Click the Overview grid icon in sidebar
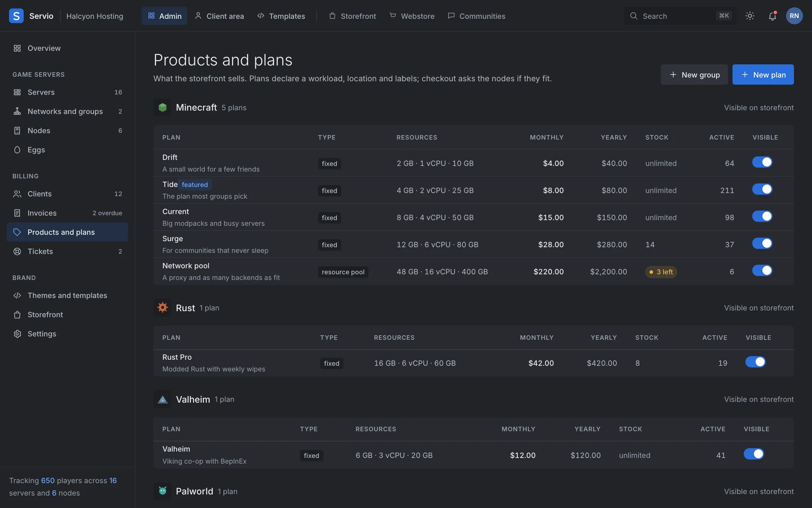The height and width of the screenshot is (508, 812). pos(17,48)
